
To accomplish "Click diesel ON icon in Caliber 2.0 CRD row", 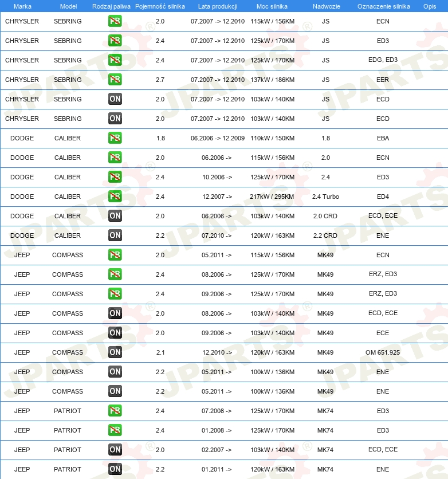I will coord(115,215).
